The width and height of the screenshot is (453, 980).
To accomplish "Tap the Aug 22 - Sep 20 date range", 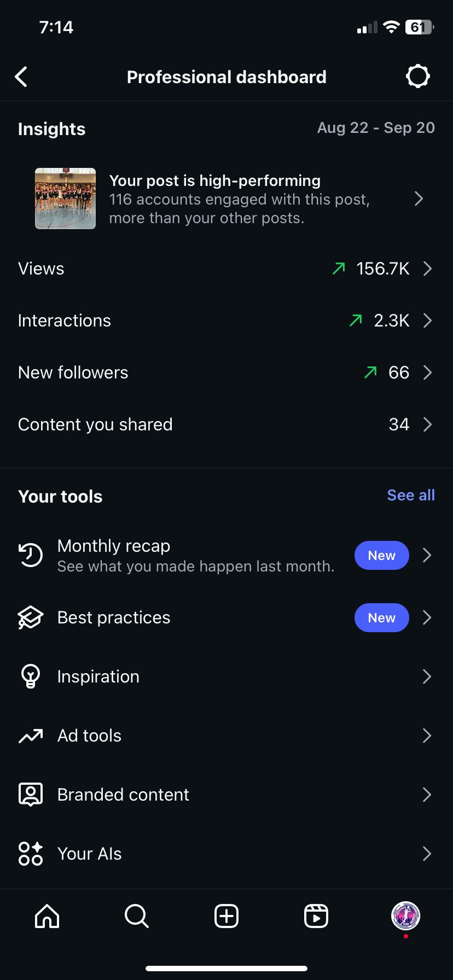I will tap(376, 128).
